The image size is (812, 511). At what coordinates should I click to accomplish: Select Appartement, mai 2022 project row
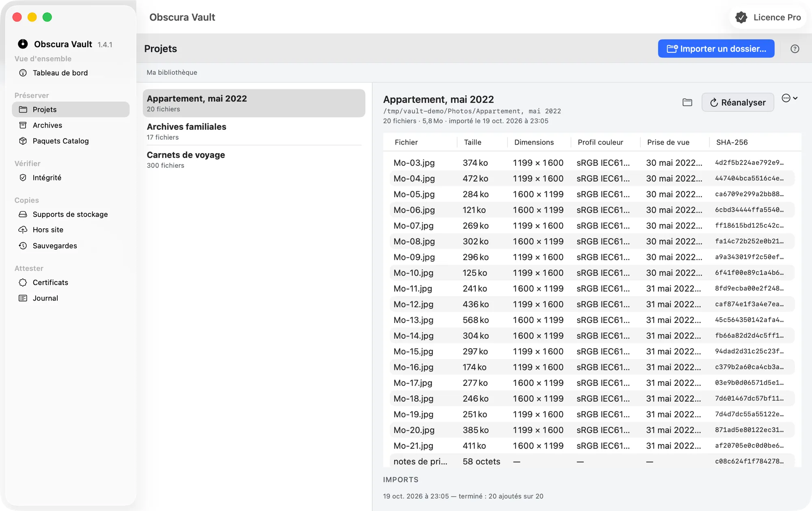point(254,103)
